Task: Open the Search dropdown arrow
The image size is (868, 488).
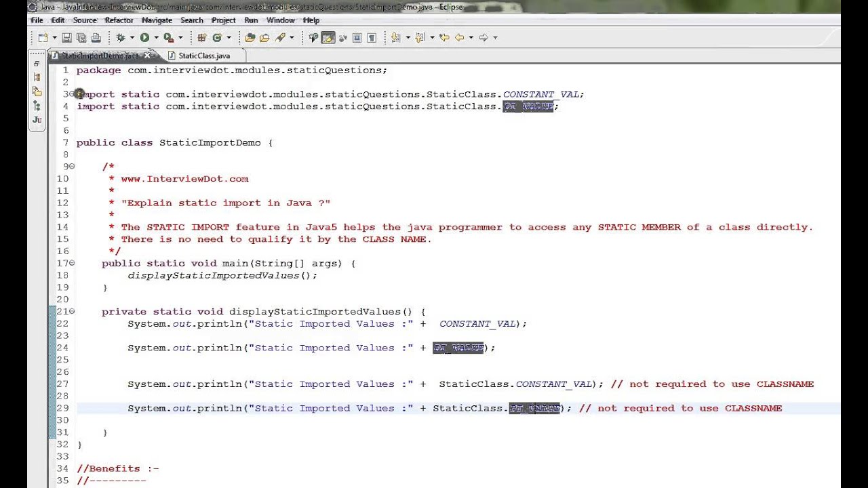Action: (x=291, y=37)
